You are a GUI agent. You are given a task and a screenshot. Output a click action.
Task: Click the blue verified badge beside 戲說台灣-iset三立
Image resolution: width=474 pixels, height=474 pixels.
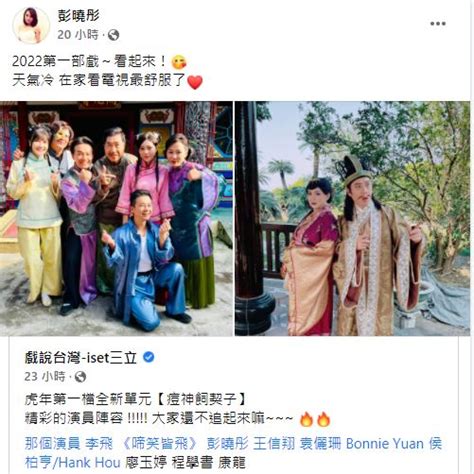149,357
